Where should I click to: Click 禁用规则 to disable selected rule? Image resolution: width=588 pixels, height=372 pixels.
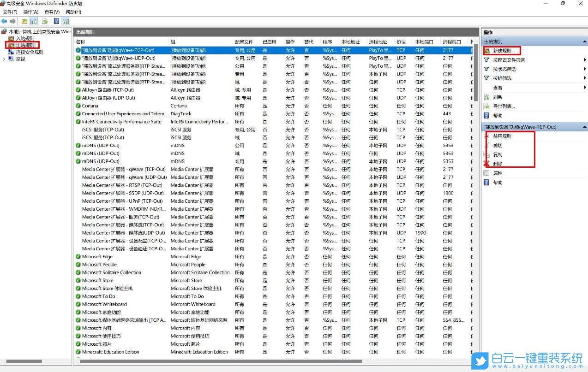502,136
